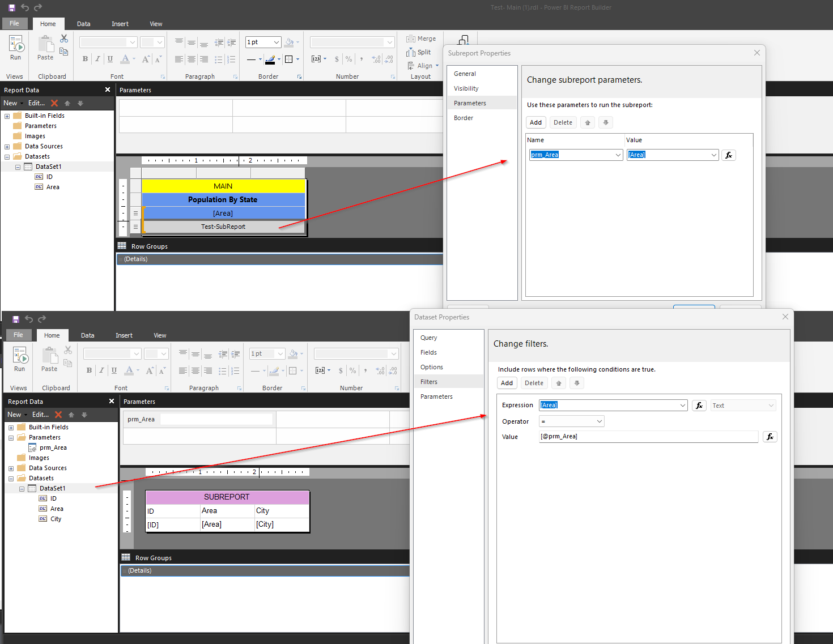The height and width of the screenshot is (644, 833).
Task: Open the Operator dropdown in Dataset Properties
Action: tap(600, 421)
